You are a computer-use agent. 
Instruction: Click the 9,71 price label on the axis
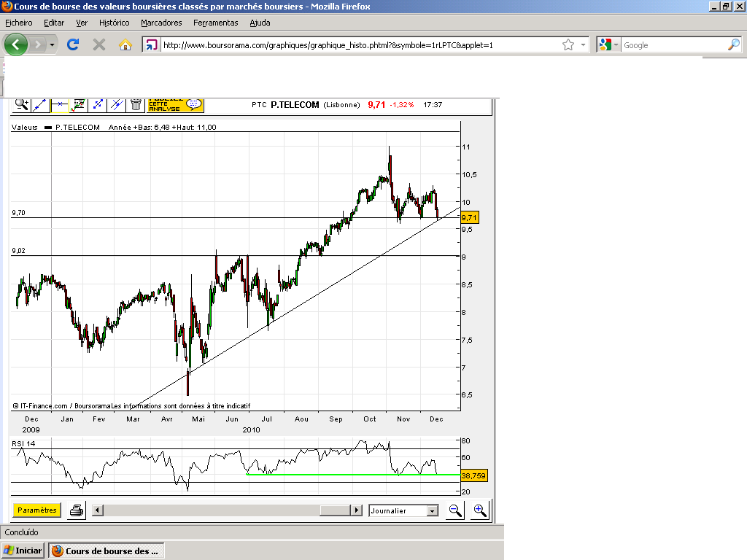(x=469, y=217)
